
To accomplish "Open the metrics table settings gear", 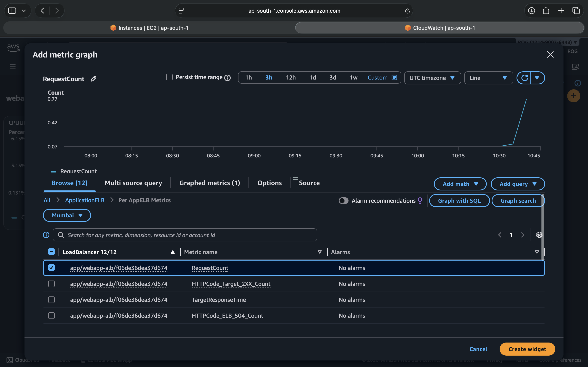I will tap(539, 235).
